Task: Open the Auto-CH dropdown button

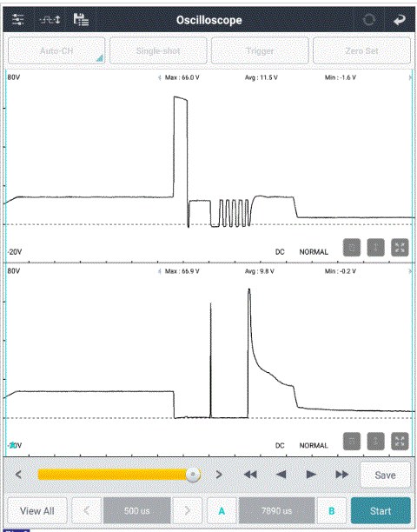Action: (x=56, y=51)
